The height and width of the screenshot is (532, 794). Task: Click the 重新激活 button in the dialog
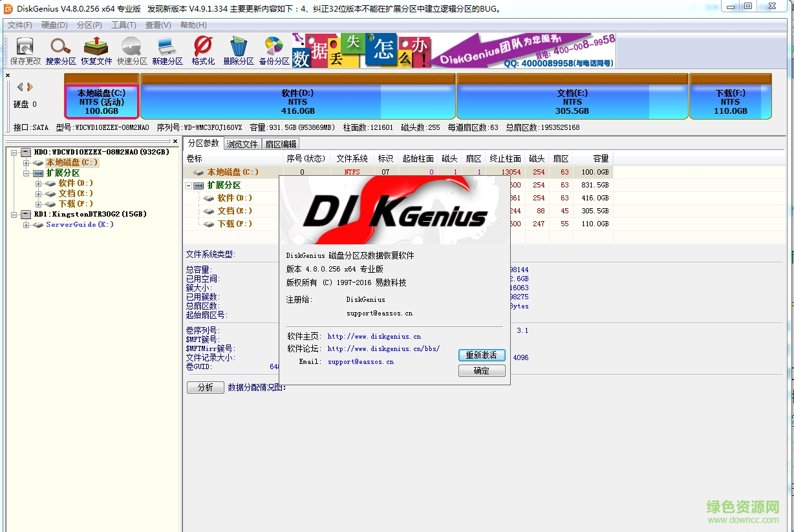click(x=481, y=355)
